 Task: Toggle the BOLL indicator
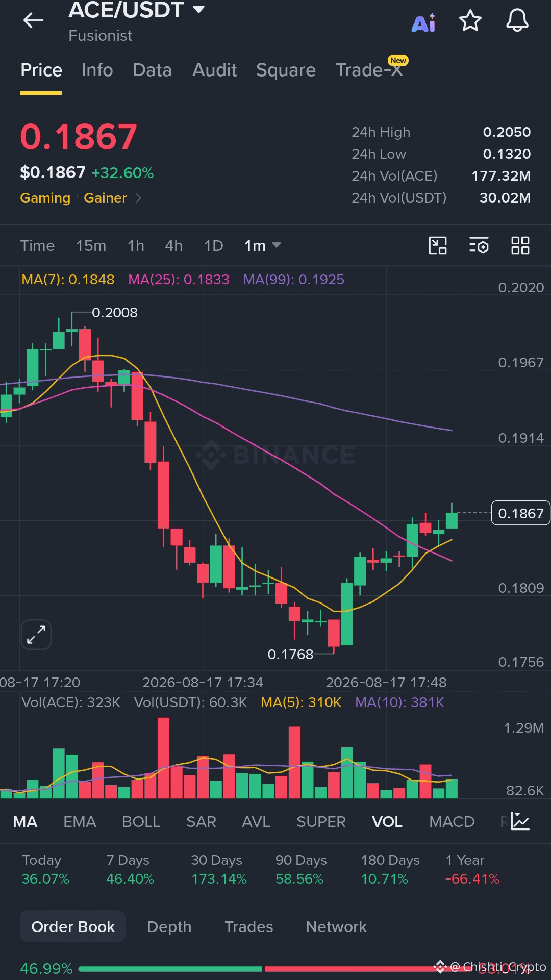(x=141, y=822)
